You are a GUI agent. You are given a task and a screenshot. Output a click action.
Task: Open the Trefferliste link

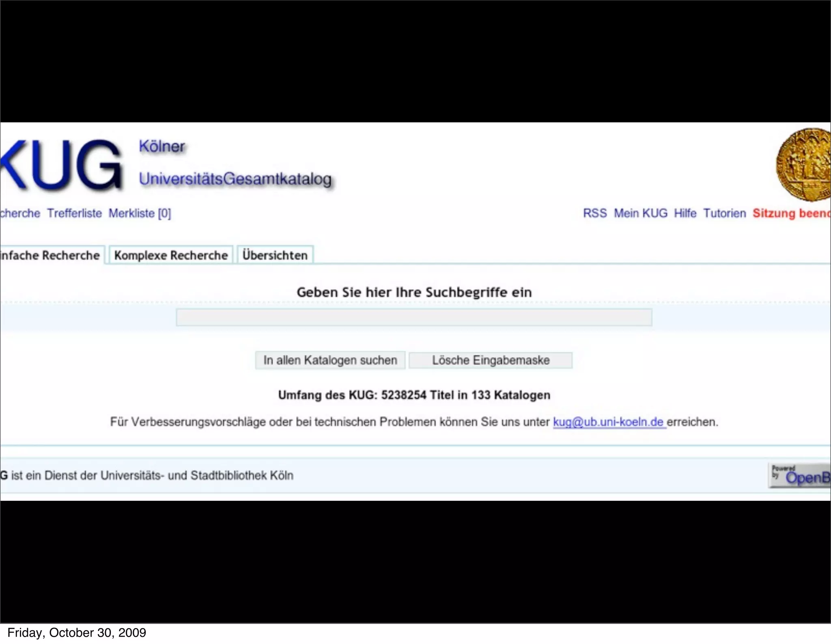[x=74, y=213]
